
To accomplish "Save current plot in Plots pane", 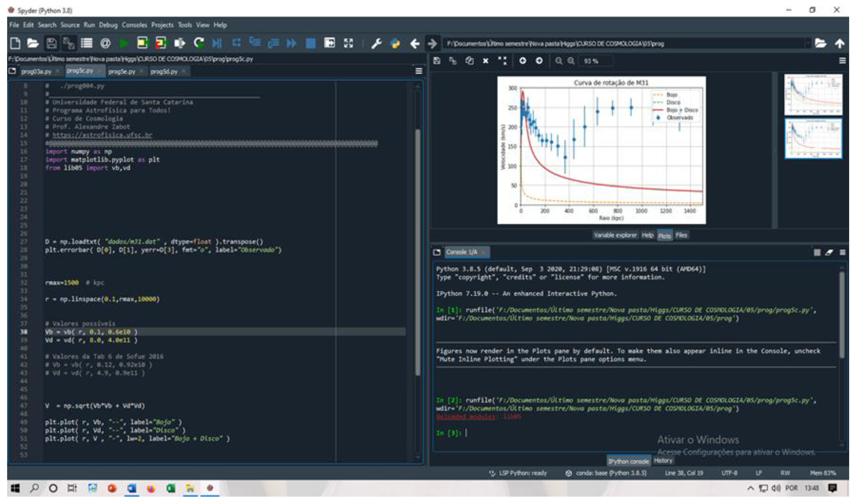I will tap(437, 61).
